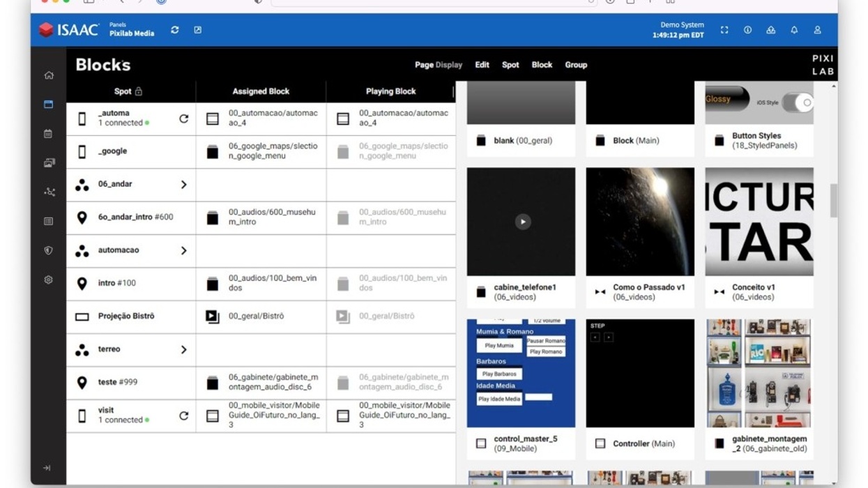Toggle the Spot column lock icon
Screen dimensions: 868x488
[x=138, y=91]
